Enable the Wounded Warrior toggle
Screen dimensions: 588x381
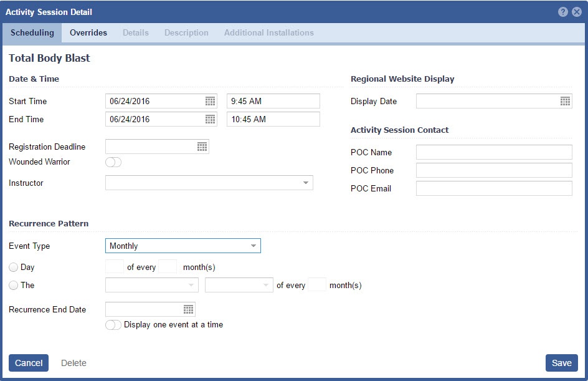113,162
